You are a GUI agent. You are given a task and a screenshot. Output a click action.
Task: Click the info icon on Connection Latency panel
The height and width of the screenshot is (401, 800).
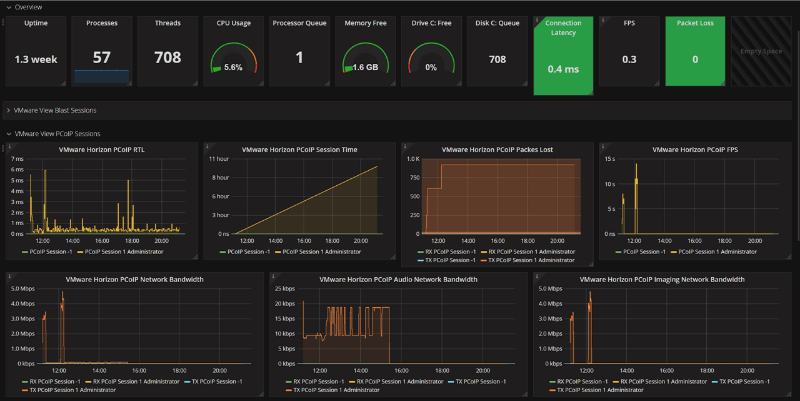(536, 19)
